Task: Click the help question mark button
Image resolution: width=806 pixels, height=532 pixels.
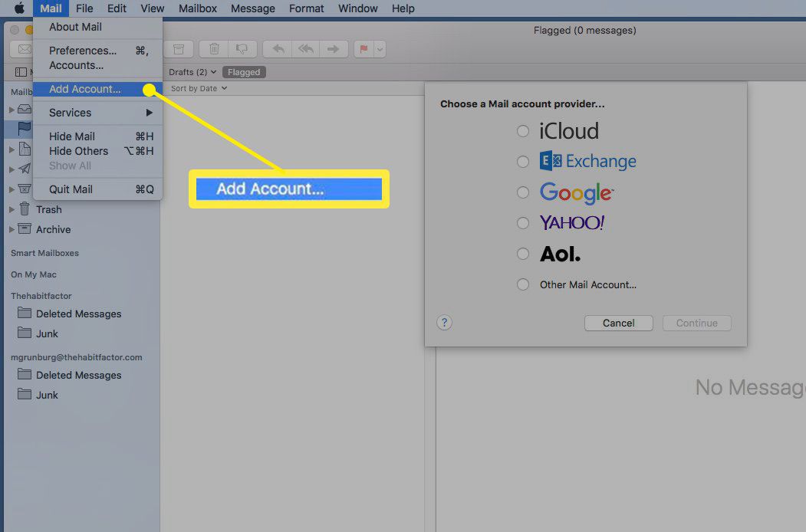Action: coord(444,323)
